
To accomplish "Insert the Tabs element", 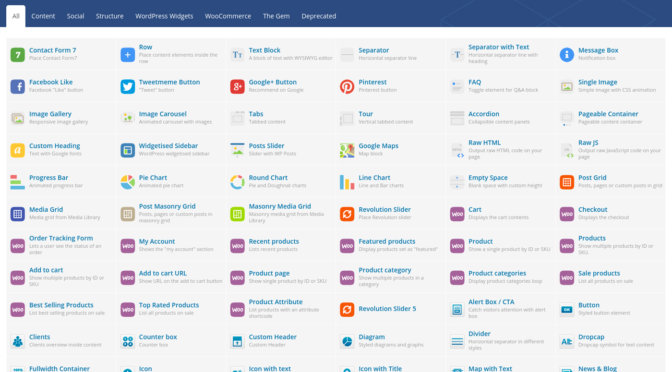I will [x=280, y=118].
